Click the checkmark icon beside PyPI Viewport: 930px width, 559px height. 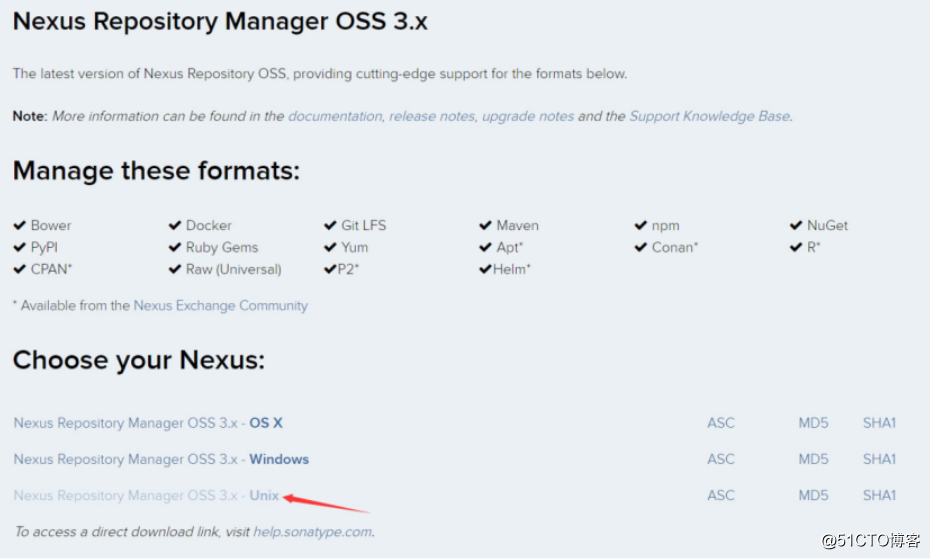pyautogui.click(x=20, y=247)
